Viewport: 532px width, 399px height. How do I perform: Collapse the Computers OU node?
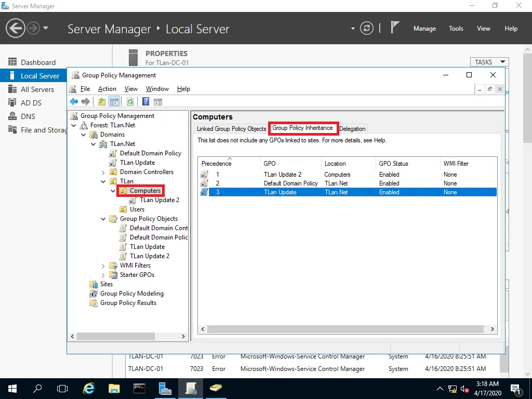coord(113,191)
